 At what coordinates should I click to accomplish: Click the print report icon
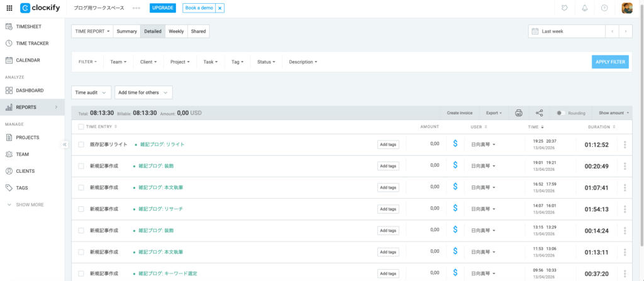tap(519, 113)
